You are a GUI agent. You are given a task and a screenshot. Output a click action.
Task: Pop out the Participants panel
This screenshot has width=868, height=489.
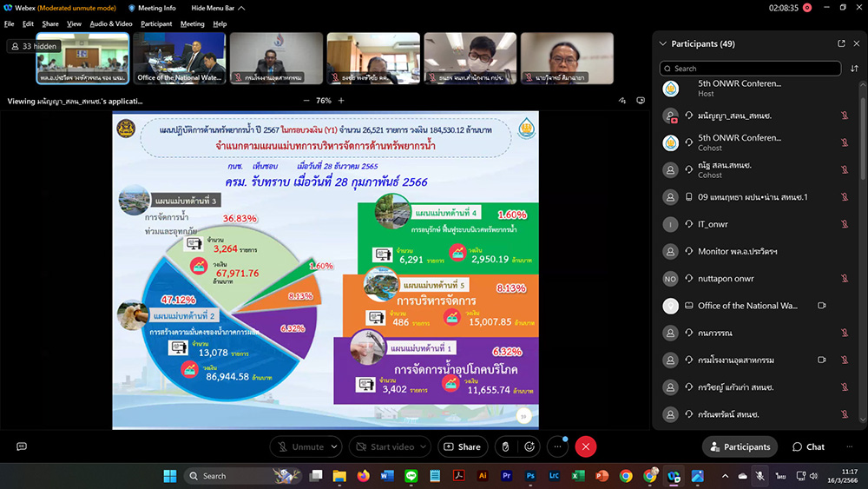(x=841, y=43)
